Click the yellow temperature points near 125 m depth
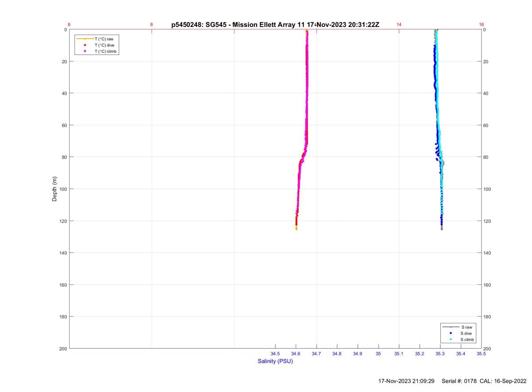532x392 pixels. point(296,228)
